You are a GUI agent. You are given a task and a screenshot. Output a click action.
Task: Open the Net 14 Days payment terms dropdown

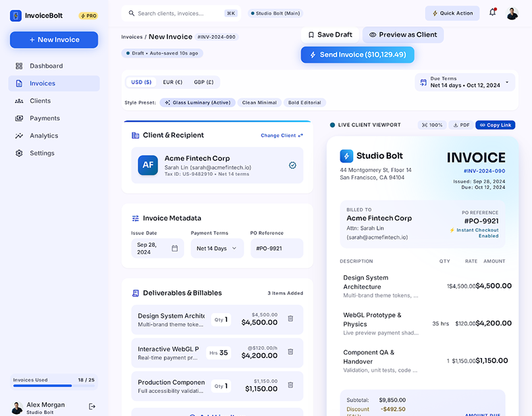coord(217,248)
